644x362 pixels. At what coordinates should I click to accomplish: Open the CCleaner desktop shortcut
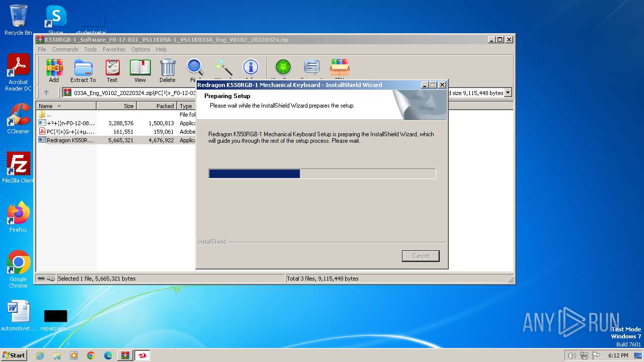pyautogui.click(x=18, y=119)
